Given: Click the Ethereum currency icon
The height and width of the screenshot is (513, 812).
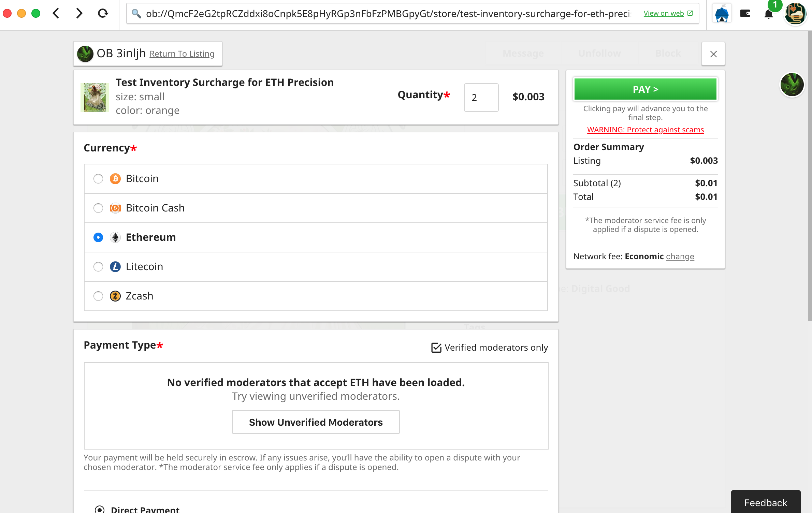Looking at the screenshot, I should 115,237.
